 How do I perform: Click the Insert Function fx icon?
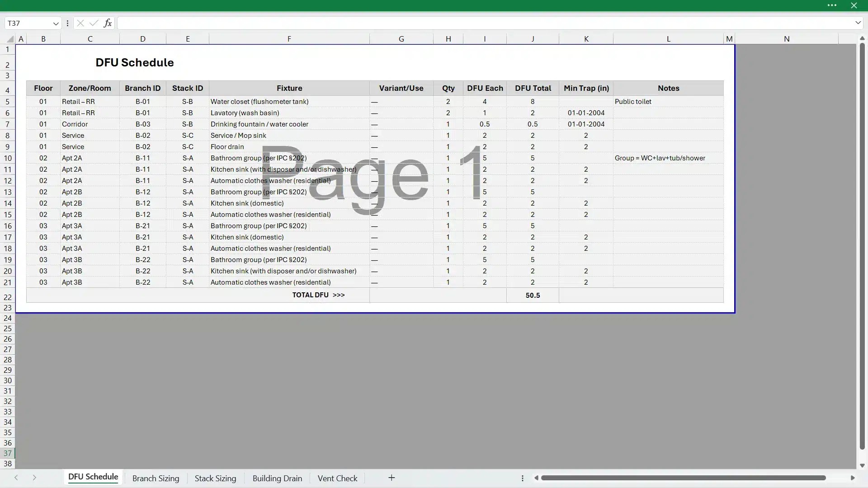tap(108, 23)
